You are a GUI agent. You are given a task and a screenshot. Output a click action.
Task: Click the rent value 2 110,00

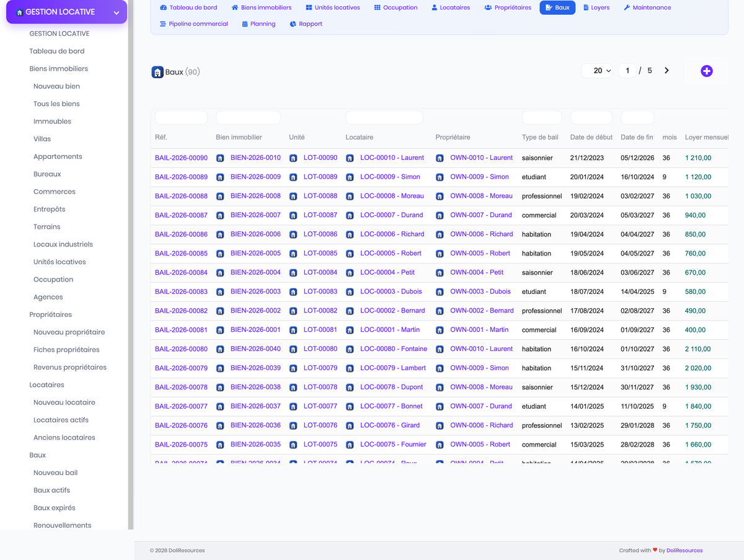(x=697, y=349)
